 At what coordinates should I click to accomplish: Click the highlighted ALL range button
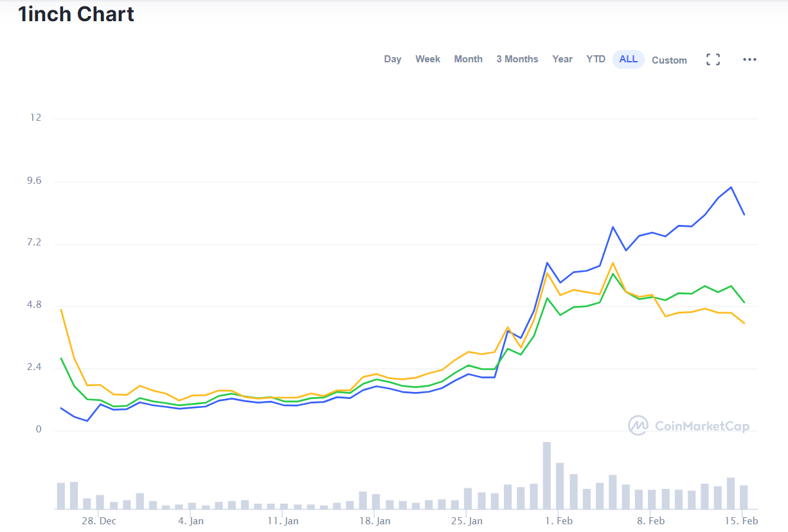pos(629,59)
